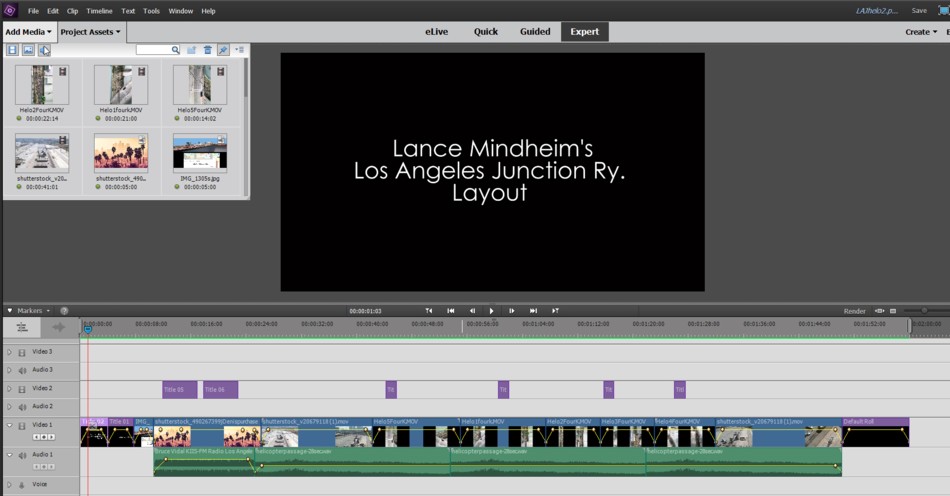The height and width of the screenshot is (496, 950).
Task: Click the search field in Project Assets
Action: (x=158, y=50)
